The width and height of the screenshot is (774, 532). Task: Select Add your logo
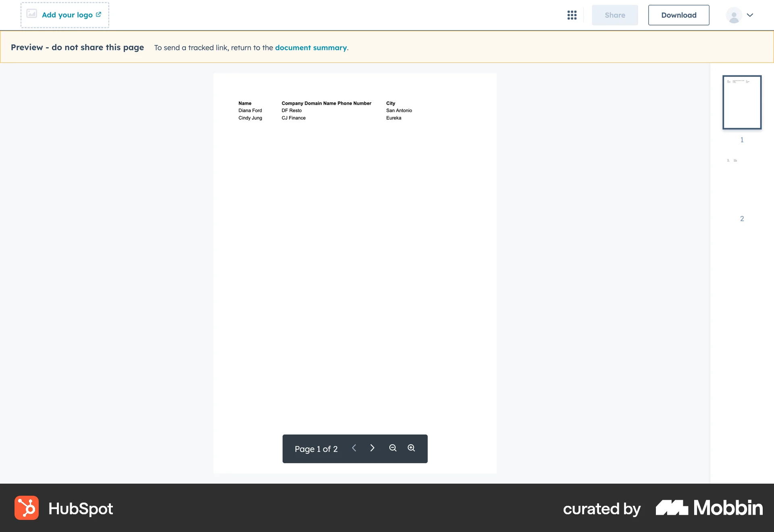click(67, 15)
